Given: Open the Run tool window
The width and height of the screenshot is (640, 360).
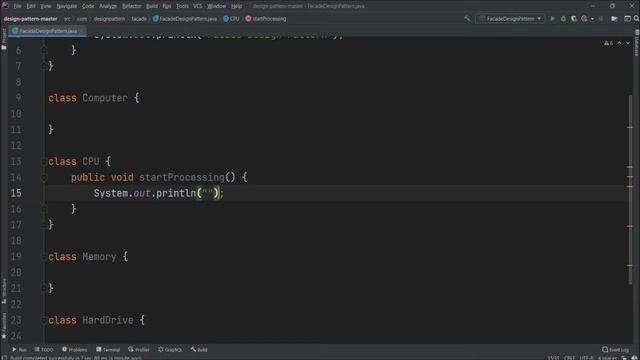Looking at the screenshot, I should pyautogui.click(x=19, y=349).
